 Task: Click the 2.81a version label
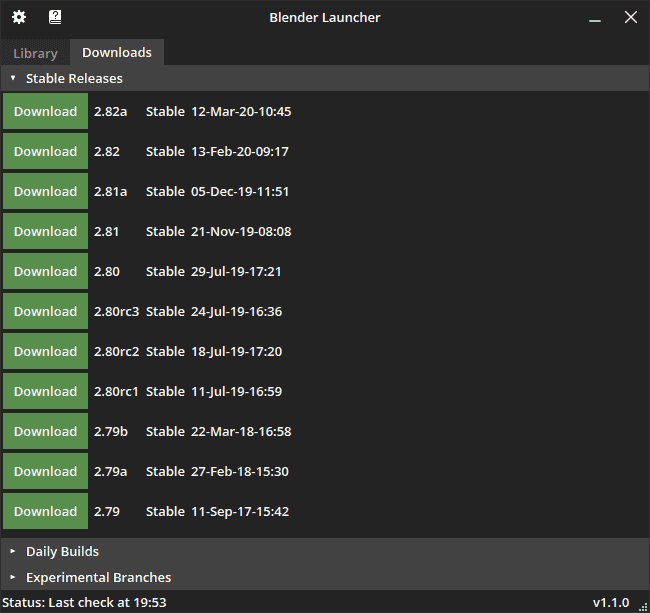111,191
